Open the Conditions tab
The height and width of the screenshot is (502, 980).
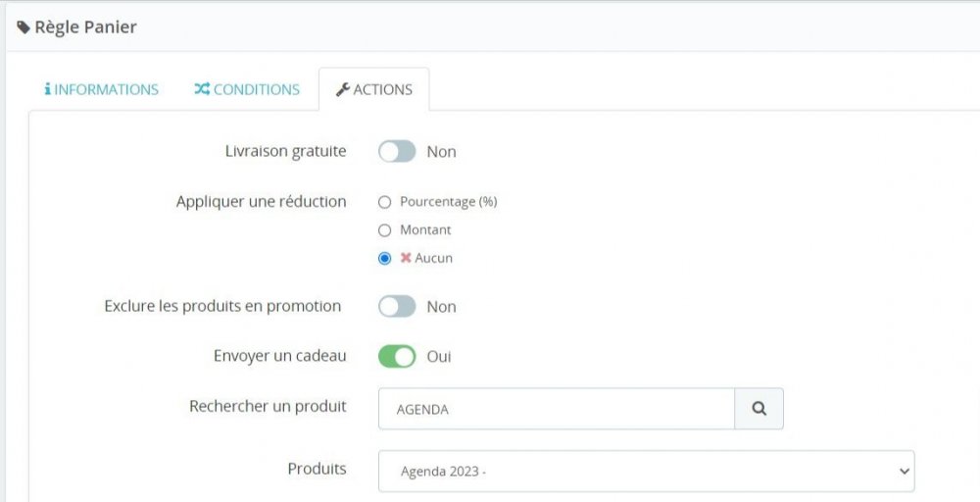(247, 89)
